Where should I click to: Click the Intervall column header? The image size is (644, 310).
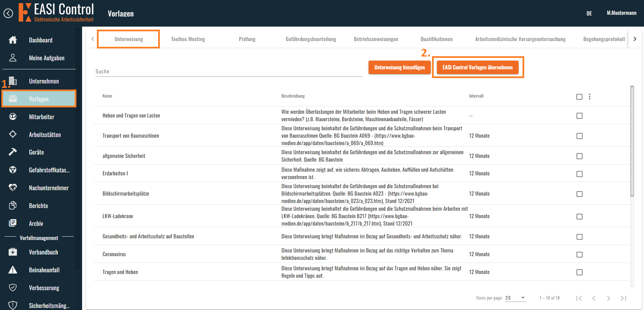point(476,96)
